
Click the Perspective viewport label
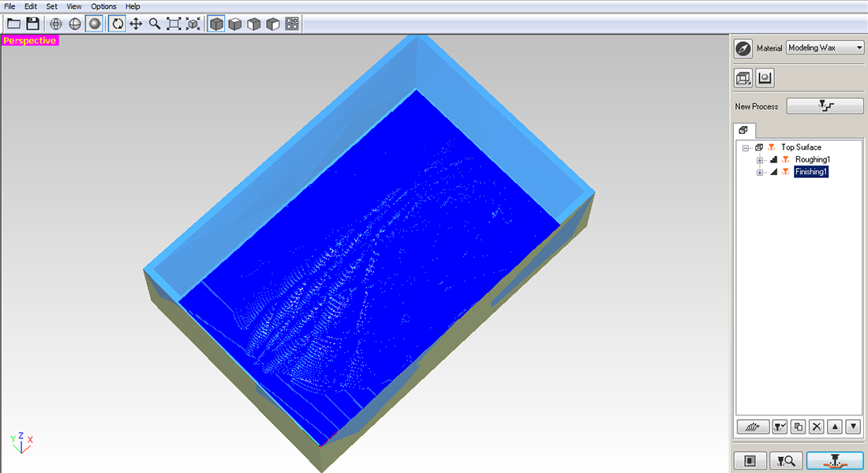tap(30, 40)
